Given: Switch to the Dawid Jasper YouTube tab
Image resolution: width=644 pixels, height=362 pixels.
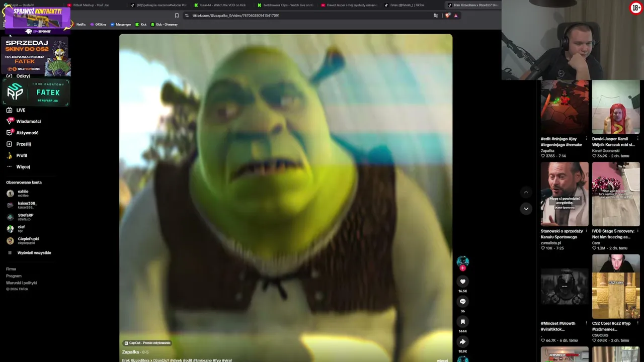Looking at the screenshot, I should 349,5.
